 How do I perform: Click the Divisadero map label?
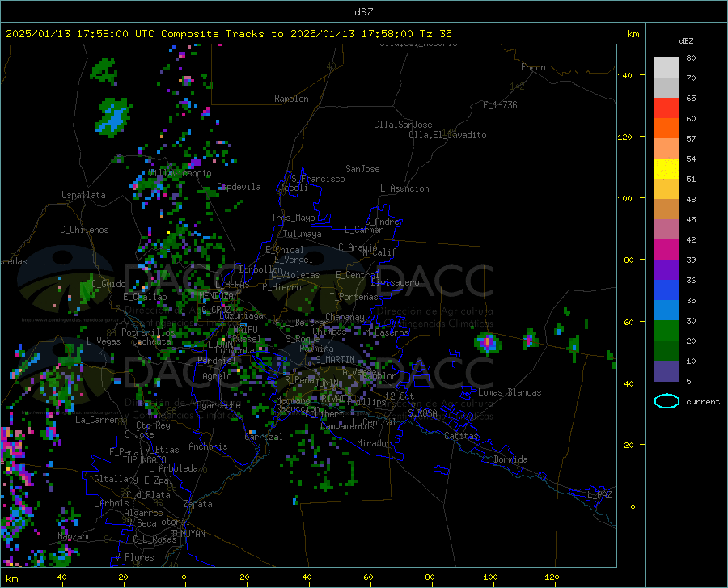pos(395,282)
